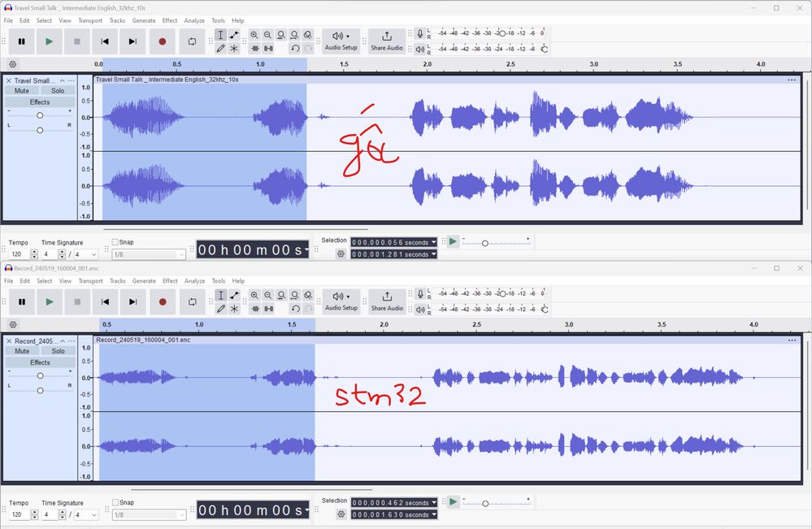Select the Envelope tool in the Travel window
This screenshot has height=529, width=812.
click(x=234, y=35)
